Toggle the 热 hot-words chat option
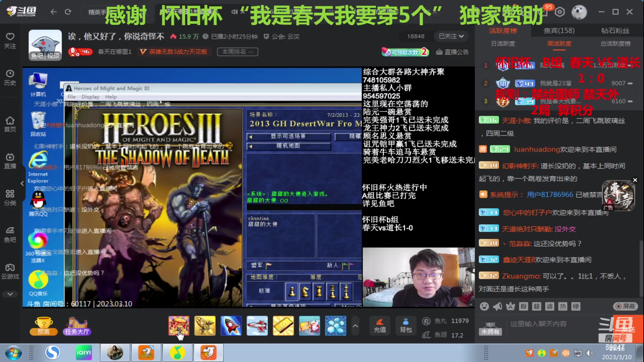 click(x=563, y=306)
